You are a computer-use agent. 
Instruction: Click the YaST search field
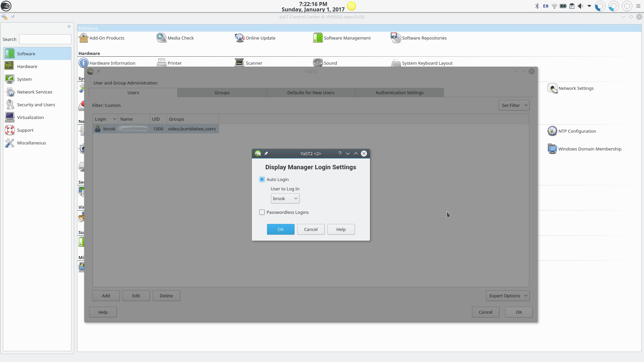(45, 39)
